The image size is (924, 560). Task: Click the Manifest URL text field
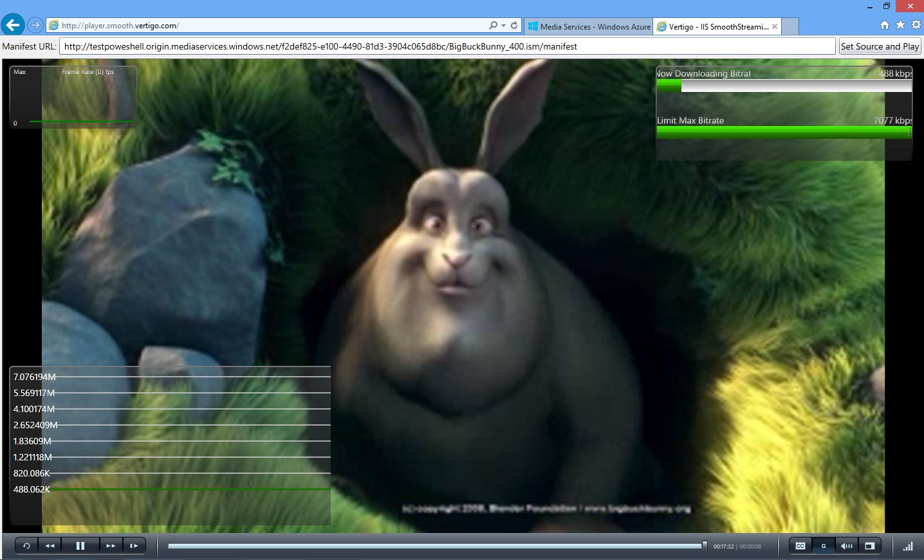click(447, 46)
